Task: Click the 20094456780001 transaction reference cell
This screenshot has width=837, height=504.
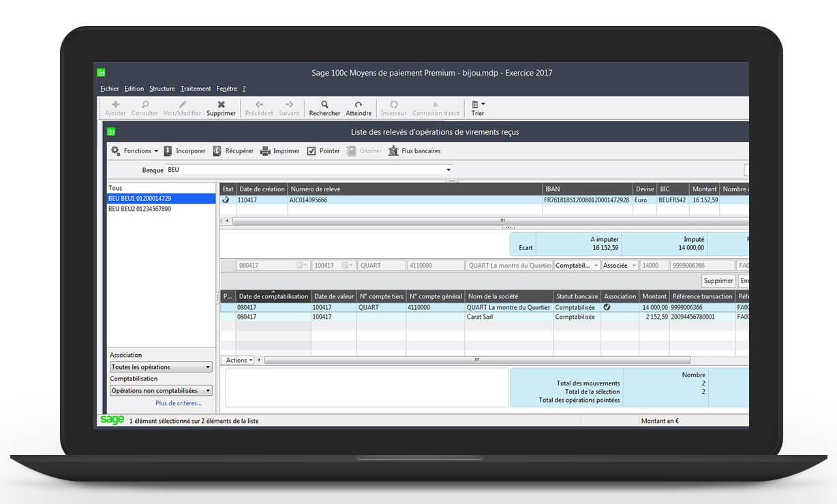Action: 702,317
